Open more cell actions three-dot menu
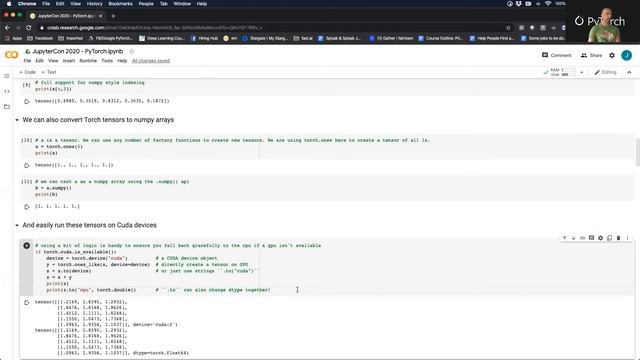Screen dimensions: 640x360 (627, 238)
